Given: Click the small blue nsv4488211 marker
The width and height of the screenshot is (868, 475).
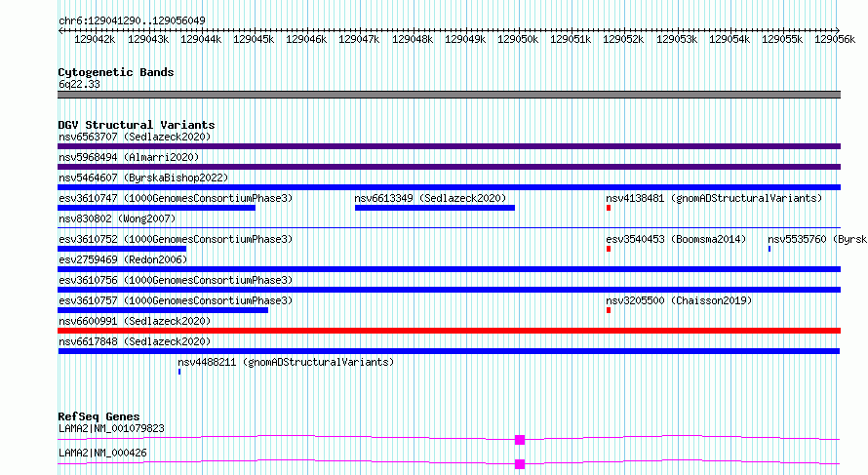Looking at the screenshot, I should (x=179, y=372).
